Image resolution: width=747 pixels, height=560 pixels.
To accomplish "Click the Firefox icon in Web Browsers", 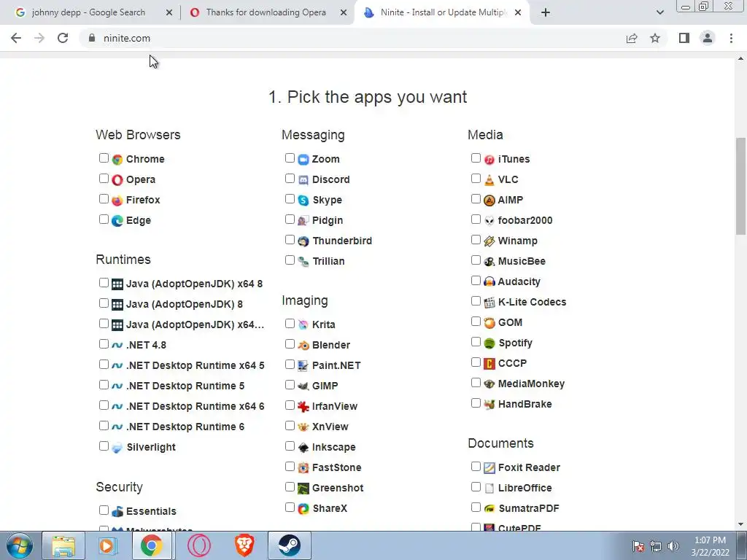I will coord(117,201).
